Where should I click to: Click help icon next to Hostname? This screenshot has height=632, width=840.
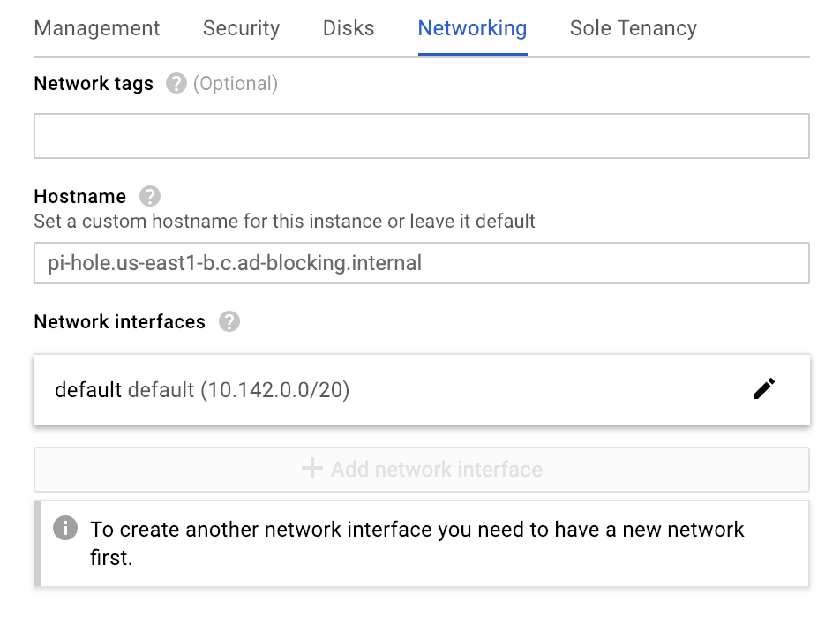tap(150, 196)
